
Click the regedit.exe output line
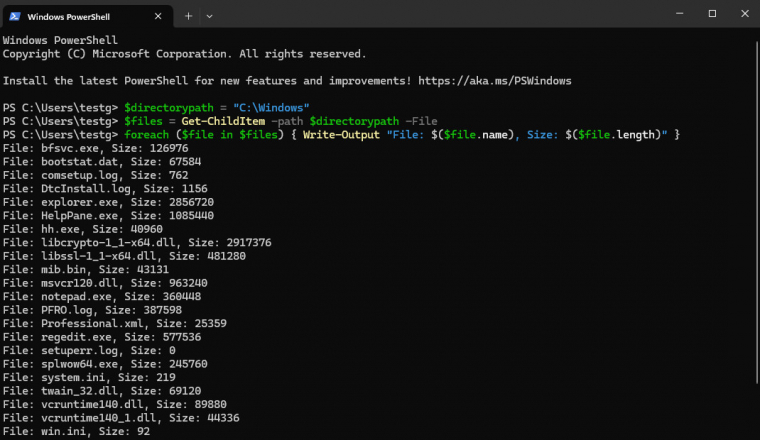102,337
